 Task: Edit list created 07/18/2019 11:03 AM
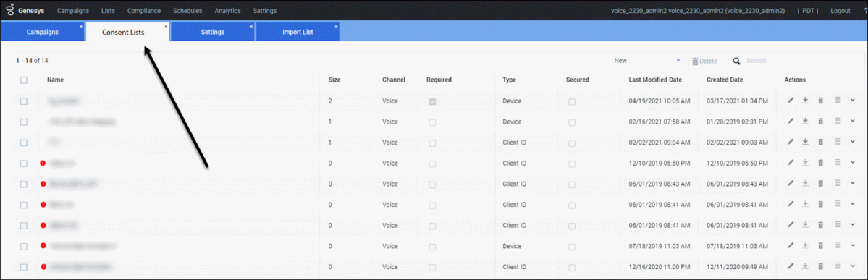point(791,246)
